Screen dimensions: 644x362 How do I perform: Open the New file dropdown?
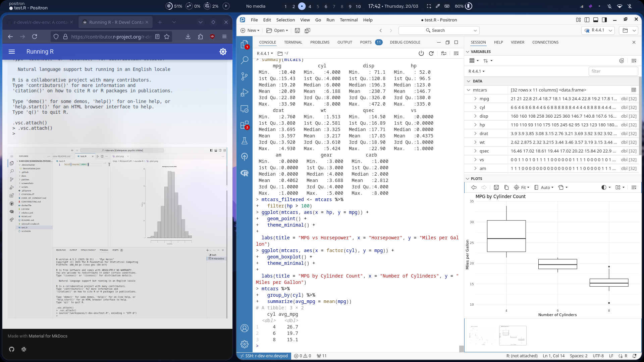[250, 31]
